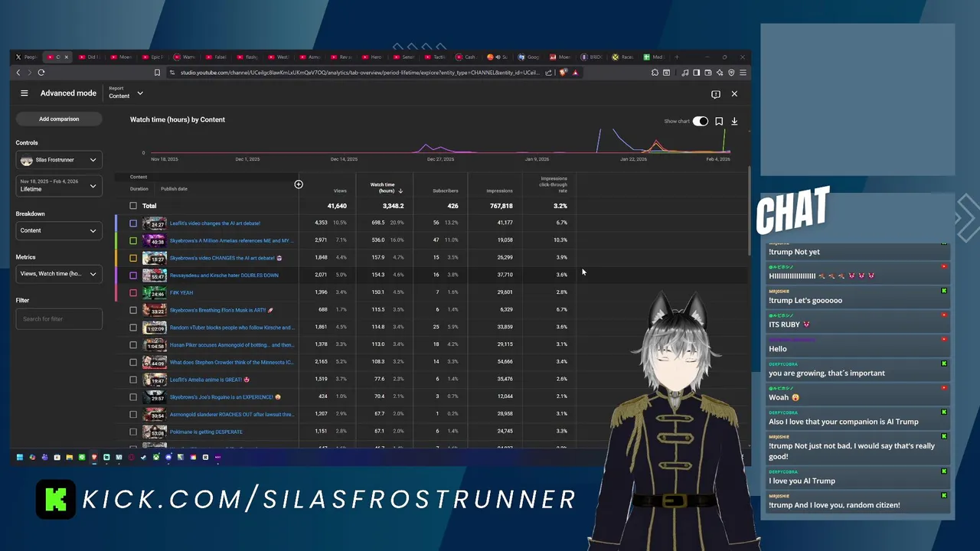
Task: Open the Report Content dropdown
Action: click(x=126, y=93)
